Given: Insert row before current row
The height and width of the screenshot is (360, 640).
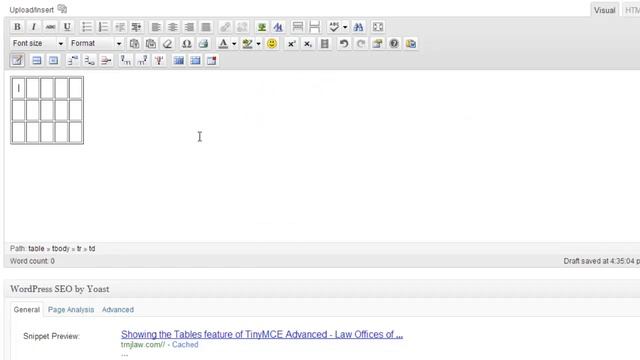Looking at the screenshot, I should 73,60.
